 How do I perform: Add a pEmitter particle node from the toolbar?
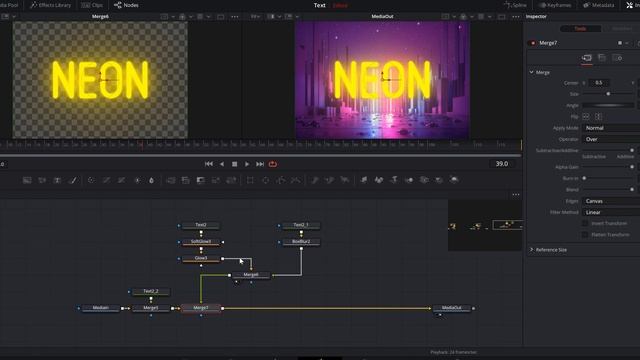[x=315, y=180]
